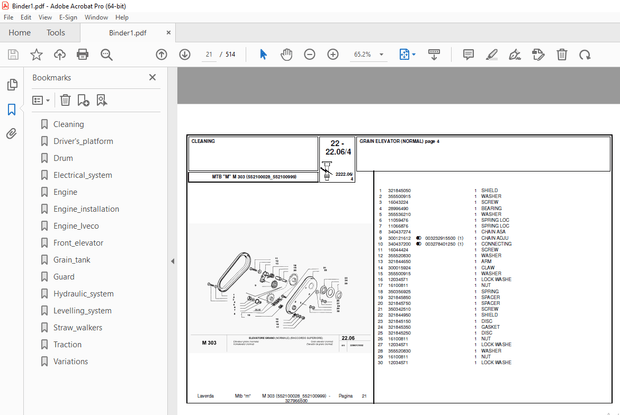
Task: Click the scrolling mode keyboard icon
Action: (434, 55)
